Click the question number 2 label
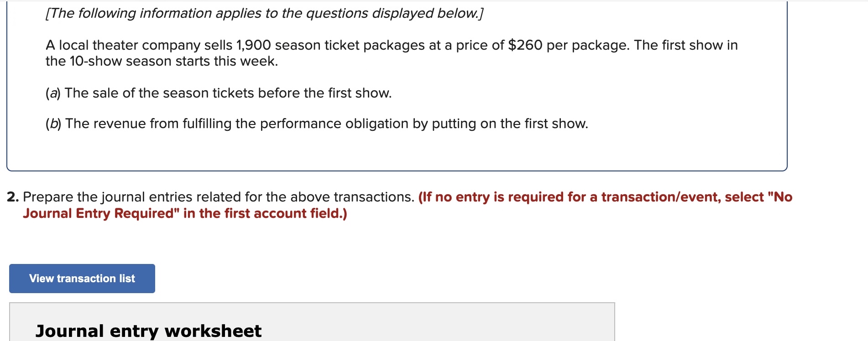Viewport: 868px width, 341px height. point(13,197)
